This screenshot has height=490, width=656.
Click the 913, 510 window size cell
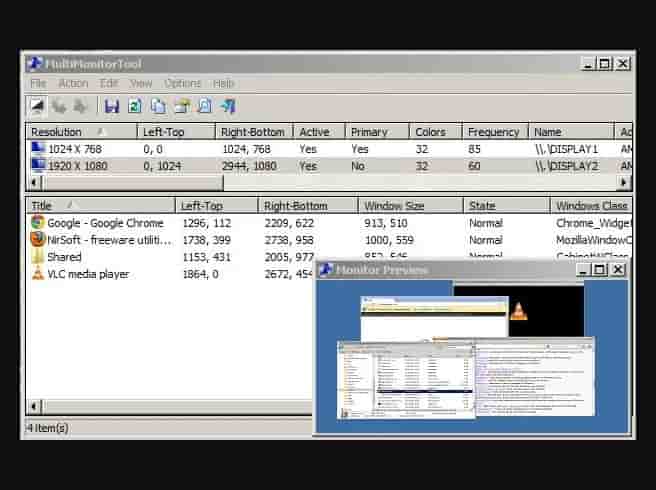pyautogui.click(x=386, y=223)
